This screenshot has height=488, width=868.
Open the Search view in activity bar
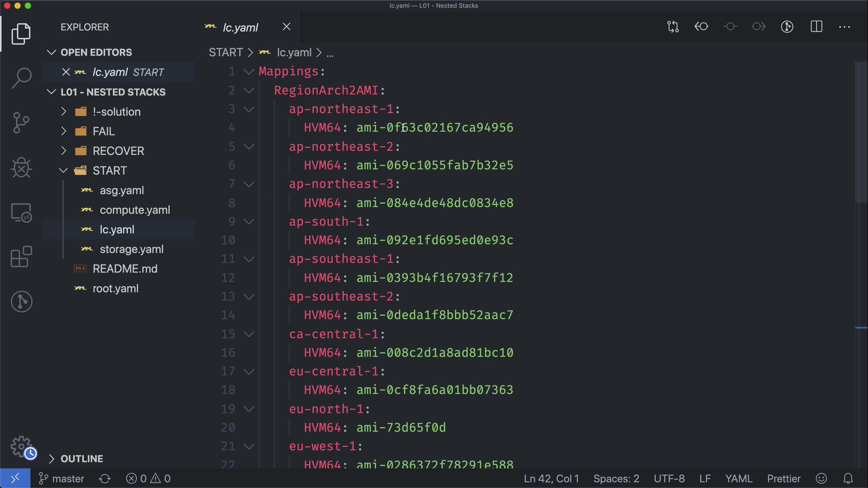(x=21, y=78)
